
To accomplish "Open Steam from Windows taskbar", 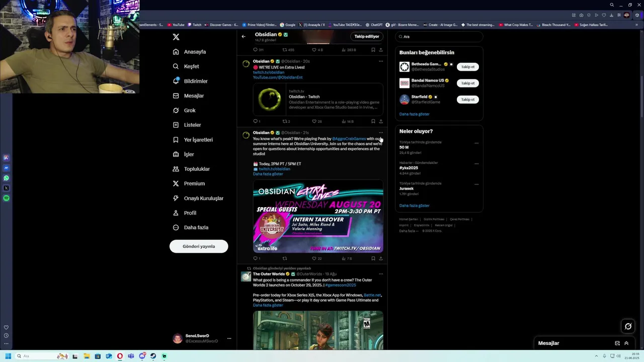I will point(153,356).
